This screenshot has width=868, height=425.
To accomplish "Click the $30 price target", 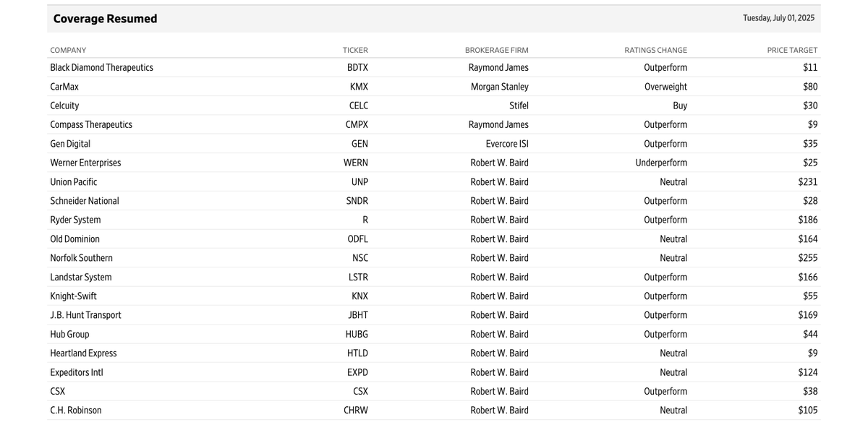I will (810, 106).
